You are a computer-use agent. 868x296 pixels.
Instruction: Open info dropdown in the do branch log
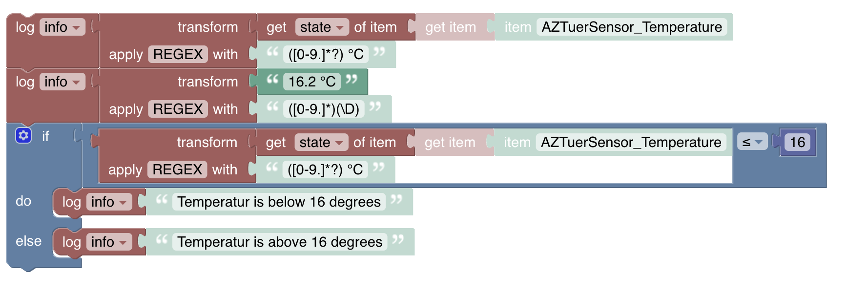109,202
